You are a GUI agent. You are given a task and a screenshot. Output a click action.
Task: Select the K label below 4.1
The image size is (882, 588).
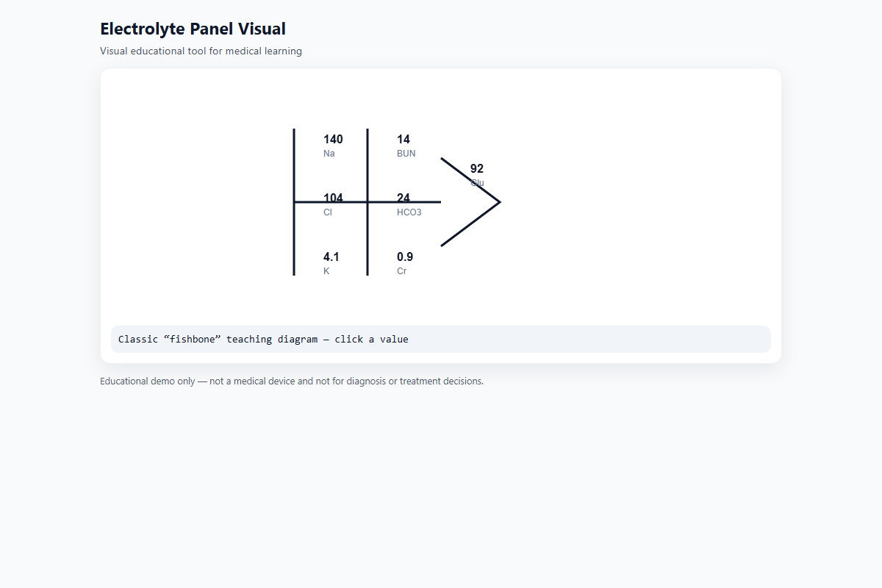point(326,271)
